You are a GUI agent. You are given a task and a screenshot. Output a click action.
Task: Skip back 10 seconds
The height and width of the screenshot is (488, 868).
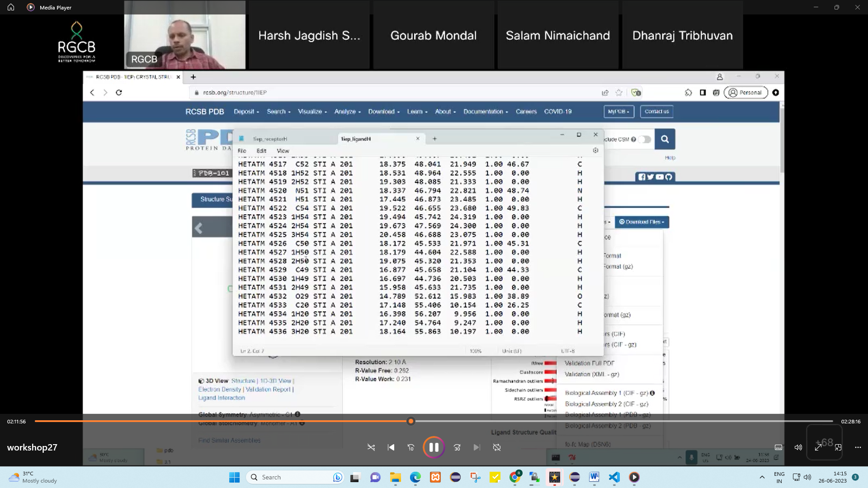click(x=411, y=447)
